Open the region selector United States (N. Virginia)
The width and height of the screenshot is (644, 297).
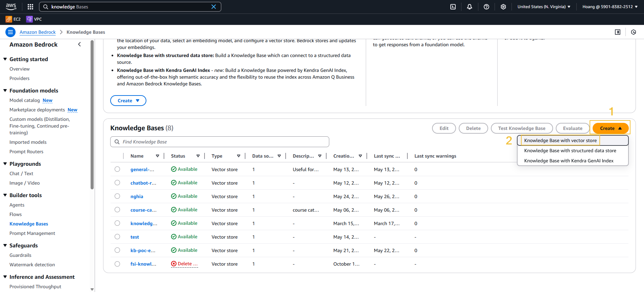(544, 7)
